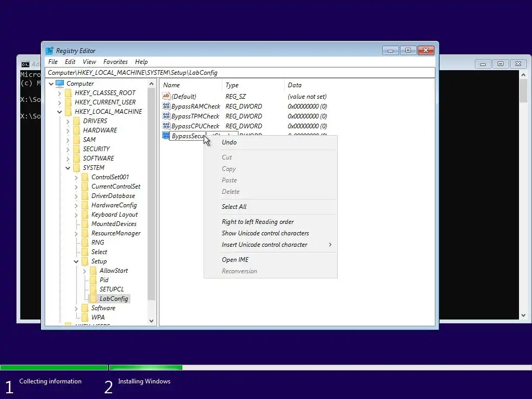Open the View menu
Viewport: 532px width, 399px height.
click(89, 62)
